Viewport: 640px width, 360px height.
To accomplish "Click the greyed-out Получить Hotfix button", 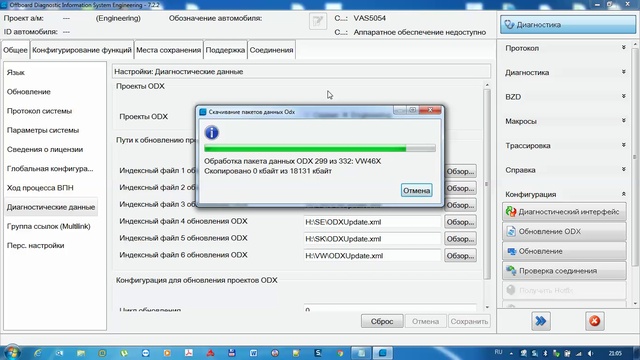I will point(564,290).
